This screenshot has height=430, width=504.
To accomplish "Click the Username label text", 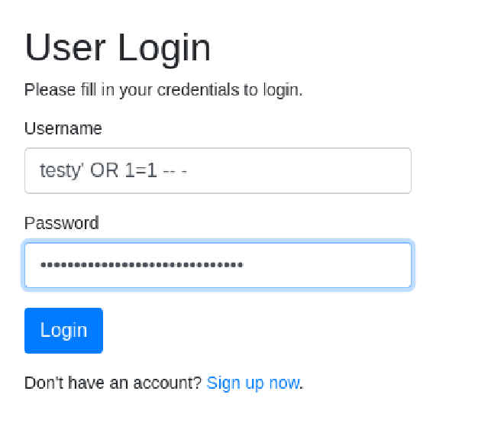I will point(63,128).
